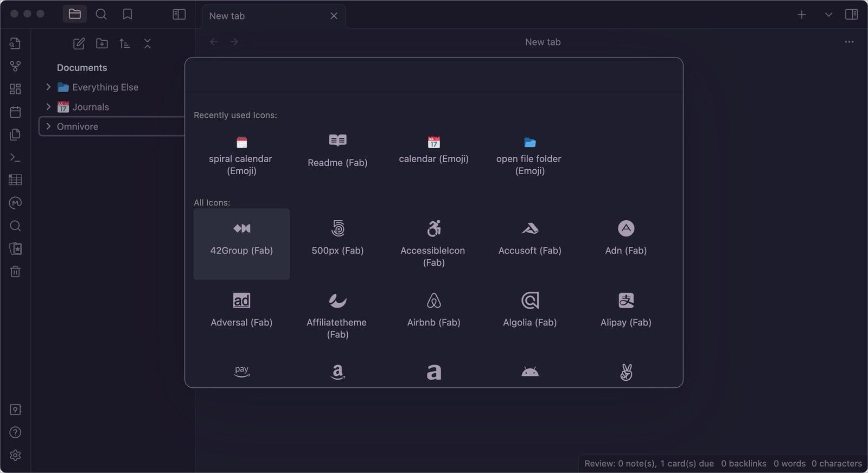The image size is (868, 473).
Task: Collapse all folders in explorer
Action: point(148,43)
